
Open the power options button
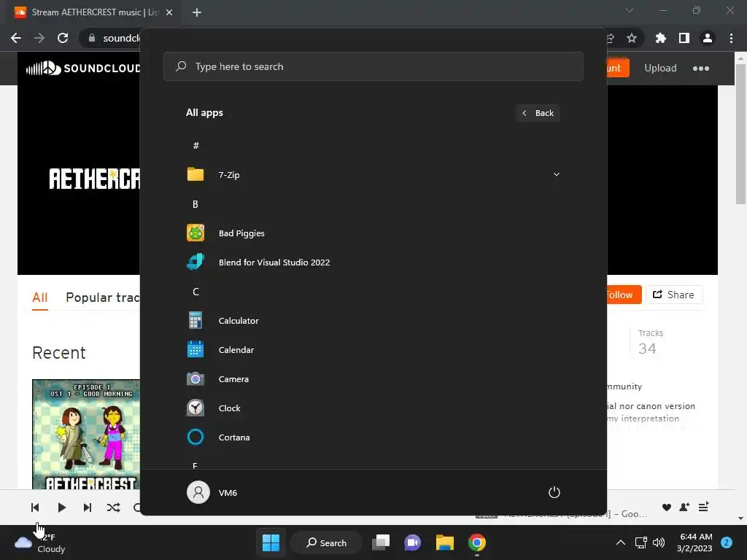click(x=554, y=492)
